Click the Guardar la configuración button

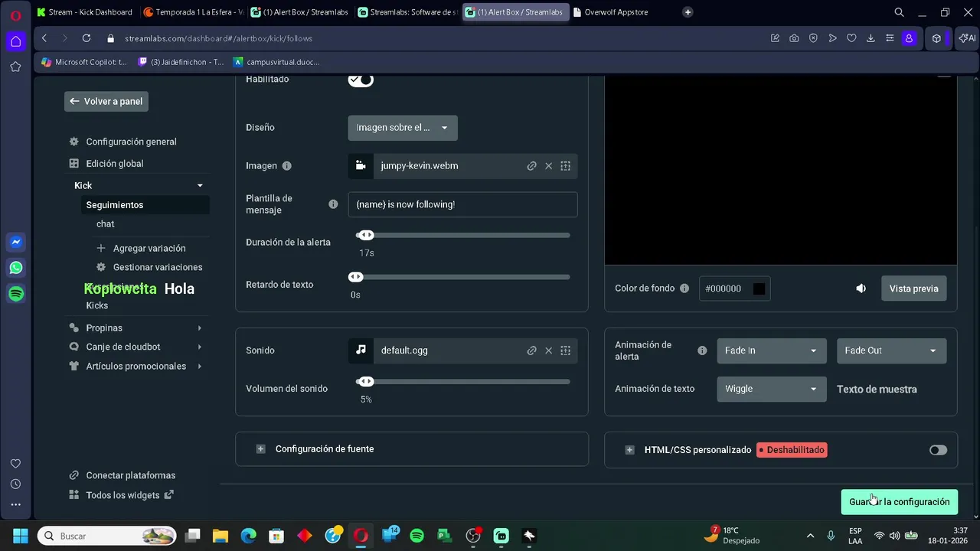tap(899, 502)
